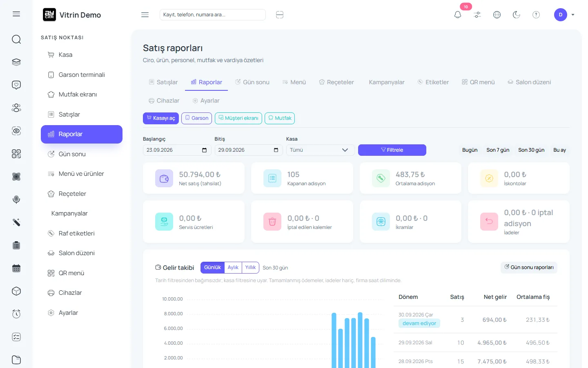This screenshot has width=588, height=368.
Task: Click the Filtrele button
Action: pos(392,150)
